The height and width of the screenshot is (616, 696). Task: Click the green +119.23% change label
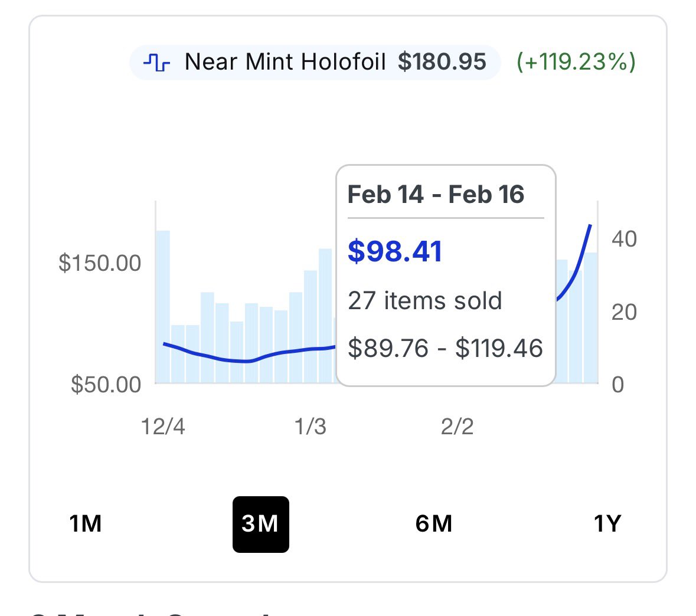click(x=576, y=62)
